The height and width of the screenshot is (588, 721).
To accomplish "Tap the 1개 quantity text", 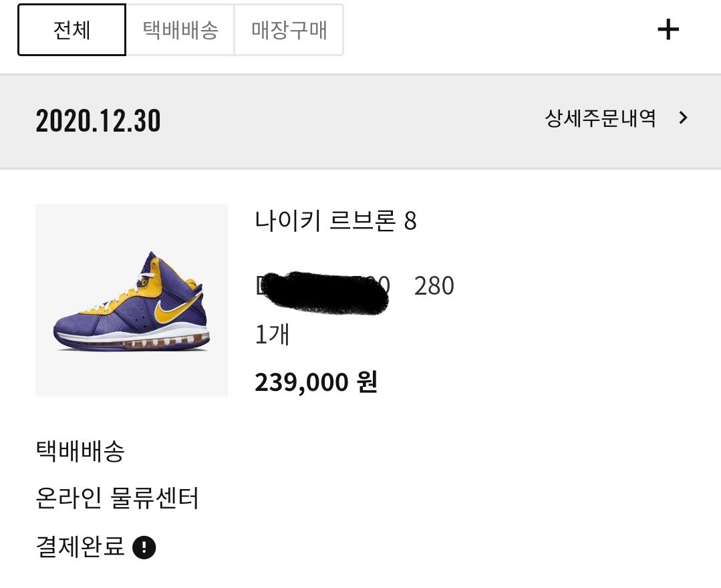I will pyautogui.click(x=272, y=334).
